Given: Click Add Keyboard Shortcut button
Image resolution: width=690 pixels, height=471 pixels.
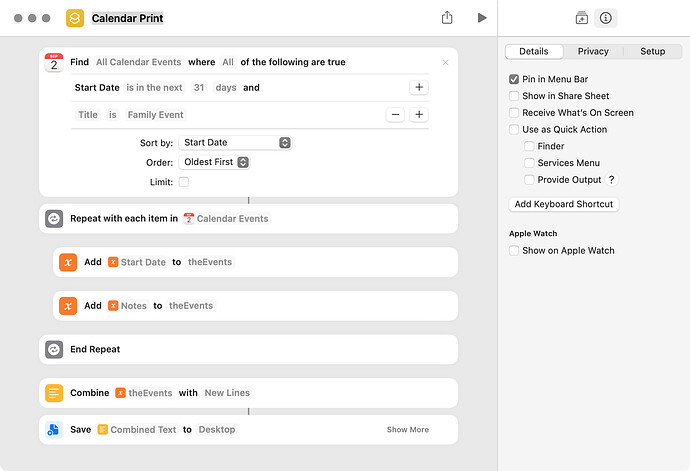Looking at the screenshot, I should pyautogui.click(x=564, y=204).
